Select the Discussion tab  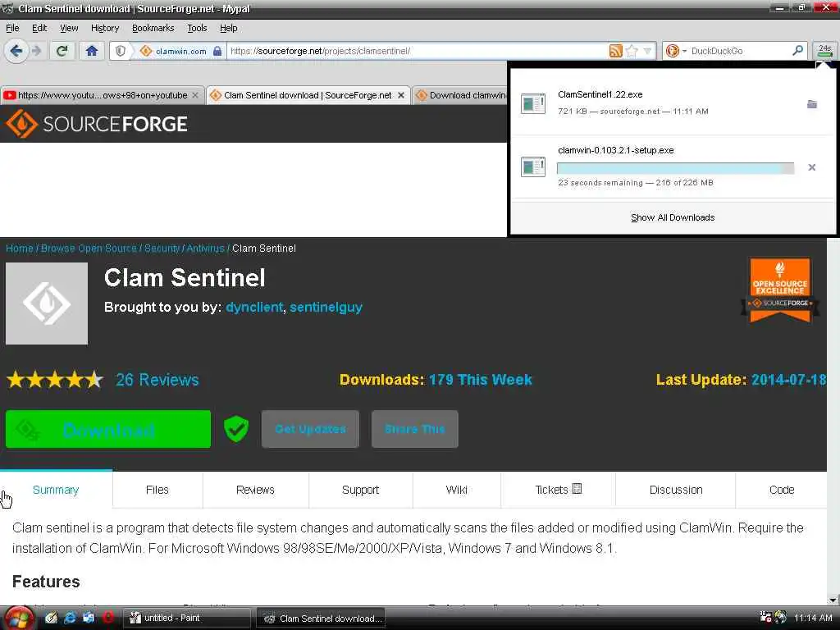(x=676, y=490)
